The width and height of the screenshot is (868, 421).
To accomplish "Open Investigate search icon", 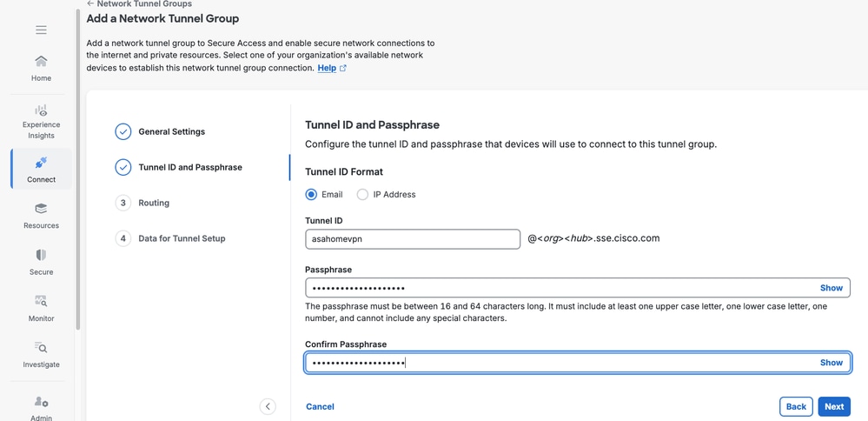I will coord(41,347).
